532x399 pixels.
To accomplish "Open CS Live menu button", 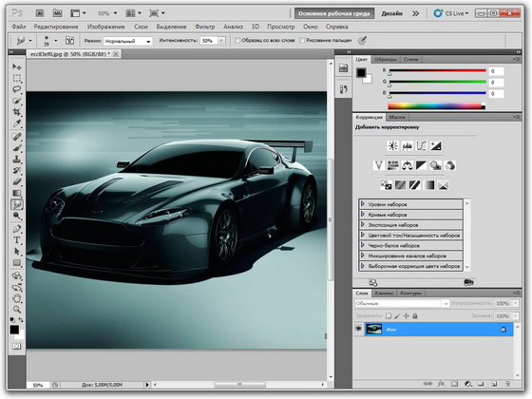I will [x=451, y=13].
